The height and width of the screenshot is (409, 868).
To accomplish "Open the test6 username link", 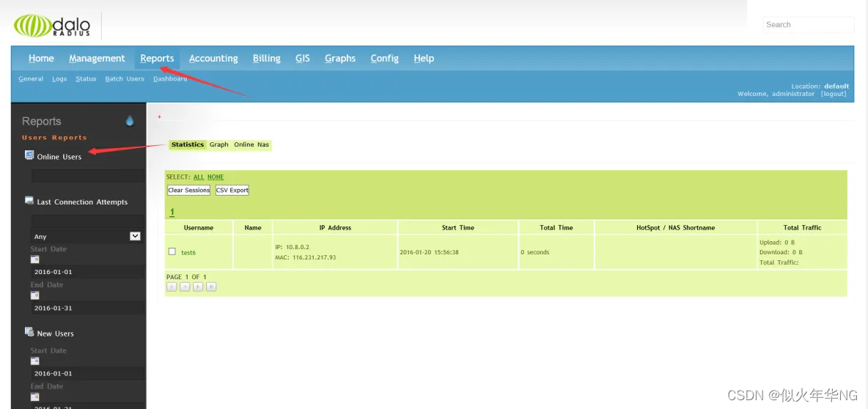I will point(188,252).
